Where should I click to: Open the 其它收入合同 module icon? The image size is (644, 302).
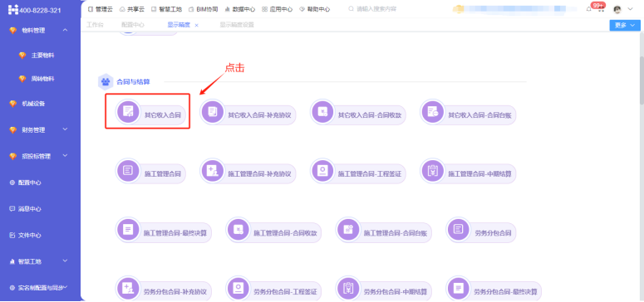(128, 112)
